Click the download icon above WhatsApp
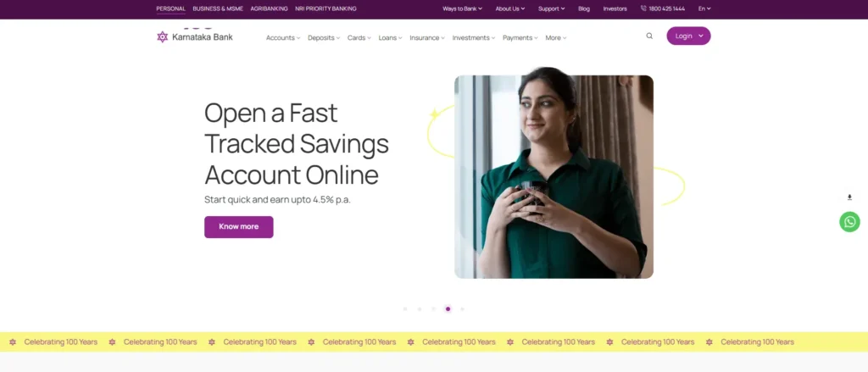868x372 pixels. click(849, 197)
